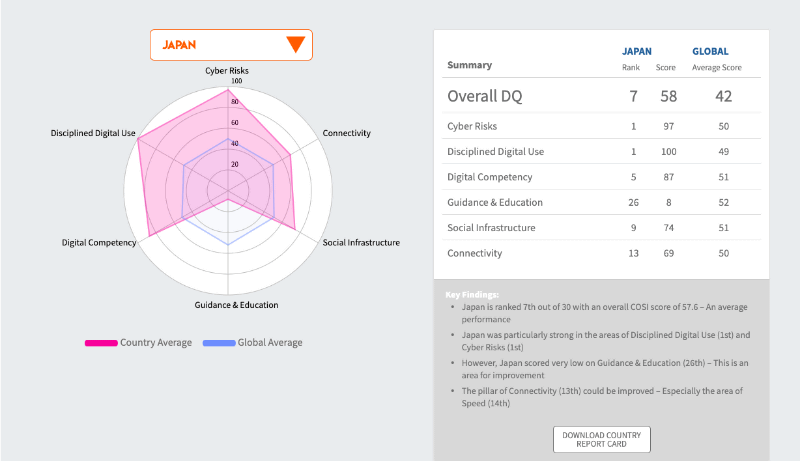Toggle the Country Average legend swatch
This screenshot has width=800, height=461.
[101, 343]
